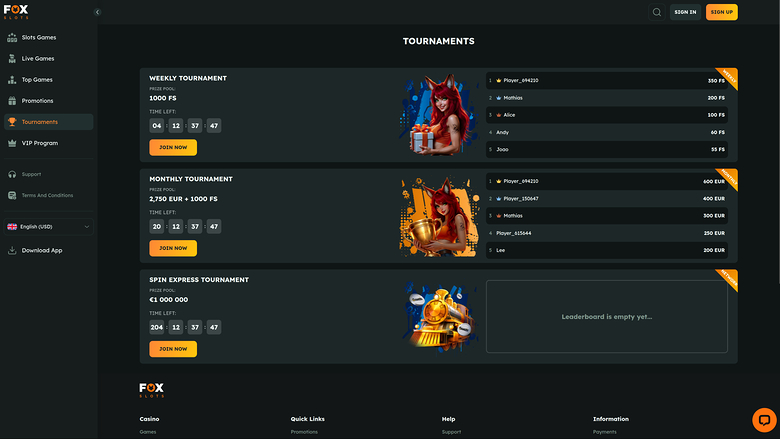Click the Monthly Tournament trophy fox image
The width and height of the screenshot is (780, 439).
438,216
